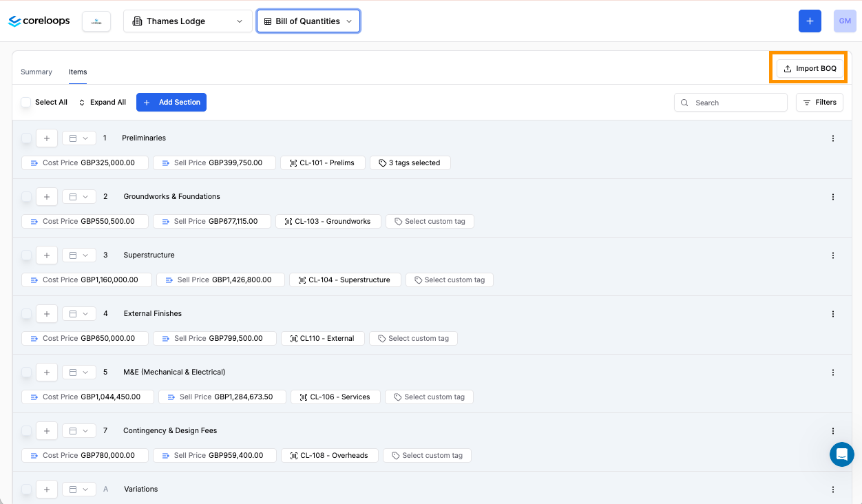
Task: Click Cost Price GBP325,000.00 field
Action: [85, 163]
